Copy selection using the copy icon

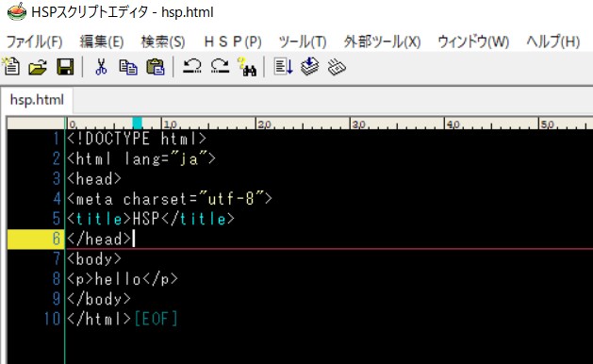coord(128,67)
